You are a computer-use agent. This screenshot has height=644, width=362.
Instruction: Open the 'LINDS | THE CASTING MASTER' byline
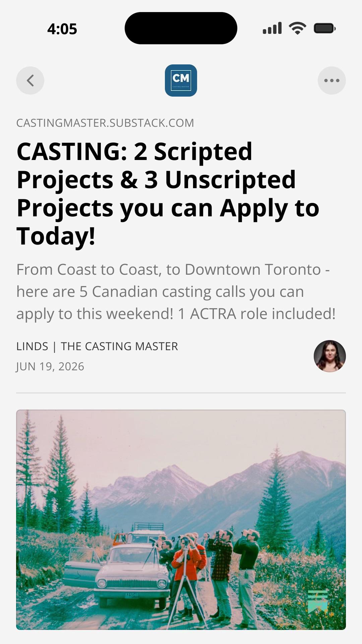point(97,346)
